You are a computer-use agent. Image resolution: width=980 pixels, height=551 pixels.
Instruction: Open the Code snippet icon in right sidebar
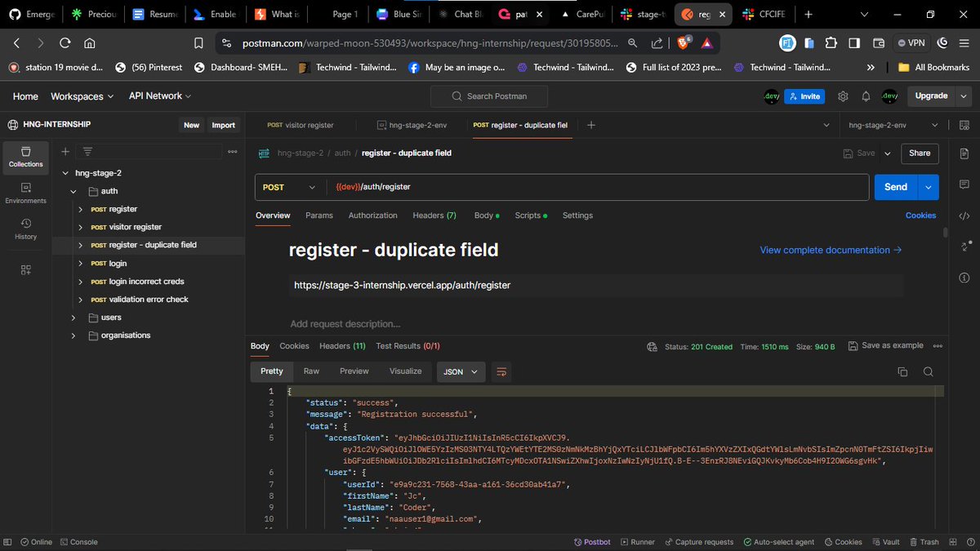pyautogui.click(x=964, y=216)
